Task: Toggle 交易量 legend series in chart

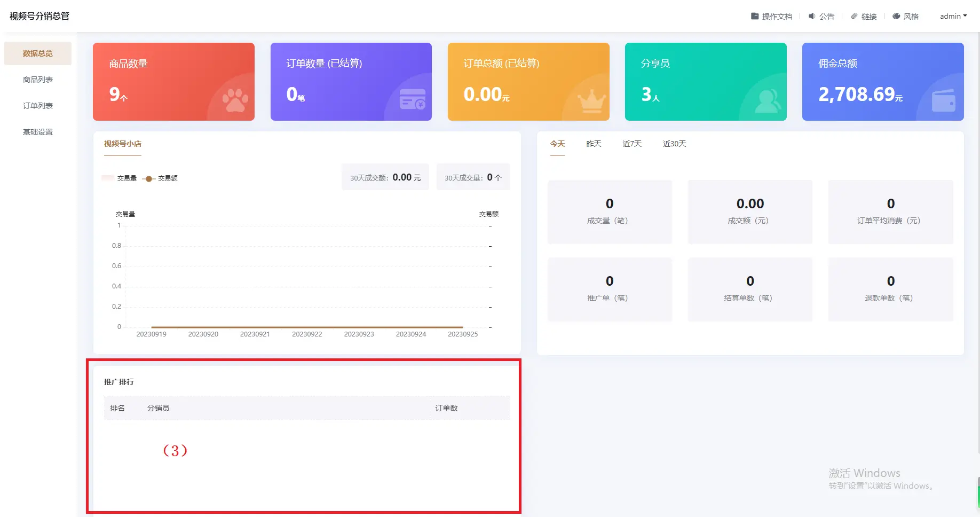Action: click(x=119, y=178)
